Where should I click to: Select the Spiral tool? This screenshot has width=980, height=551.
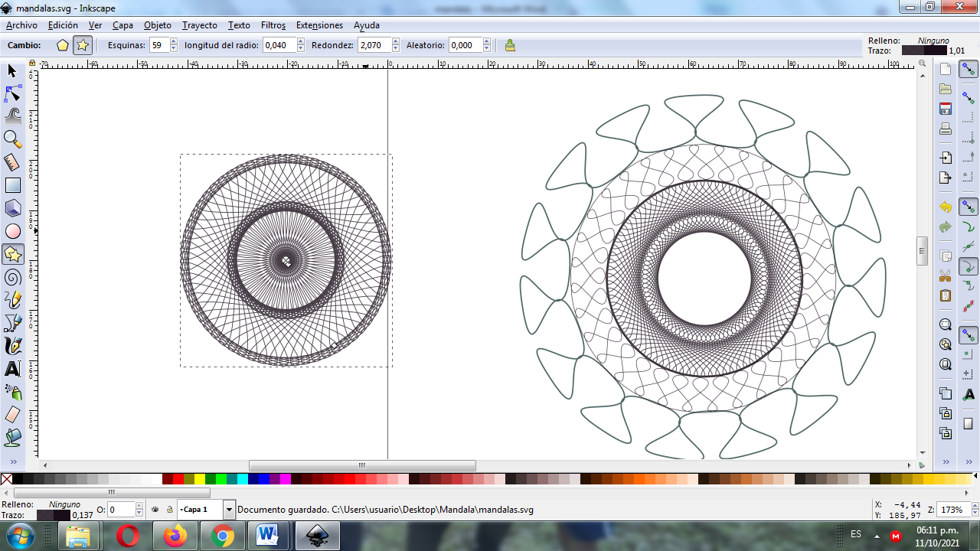click(x=12, y=277)
